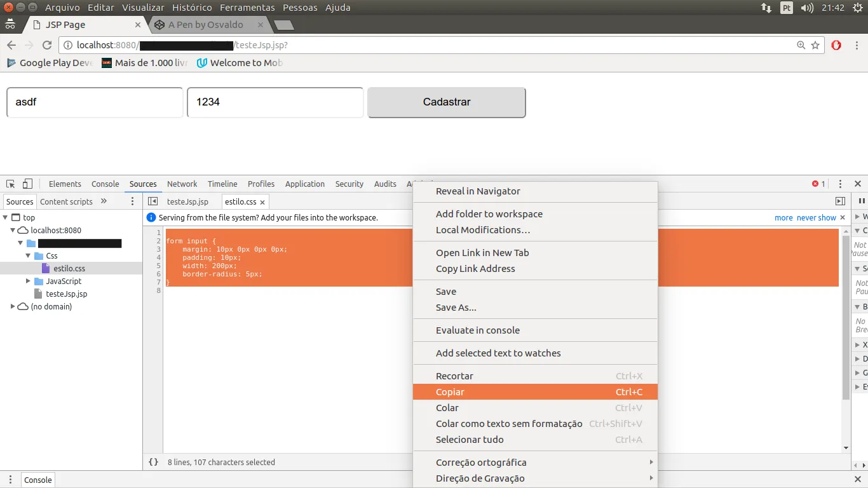868x488 pixels.
Task: Click the Opera extension icon
Action: coord(836,45)
